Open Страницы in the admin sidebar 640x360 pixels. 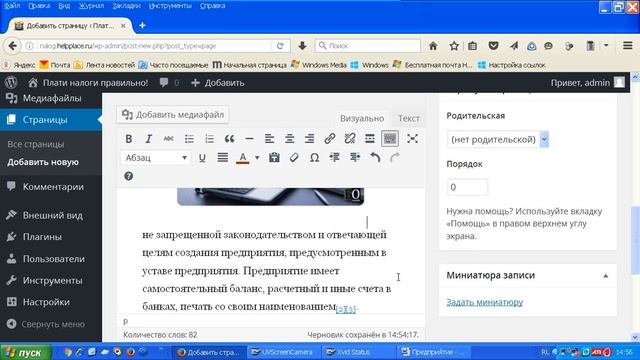(51, 120)
